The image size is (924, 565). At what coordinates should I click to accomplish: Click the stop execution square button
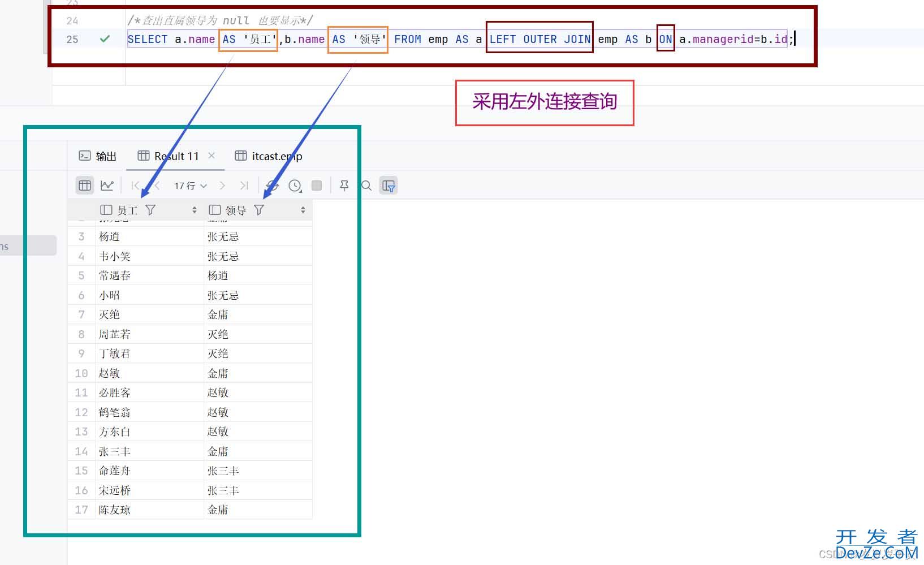(317, 186)
